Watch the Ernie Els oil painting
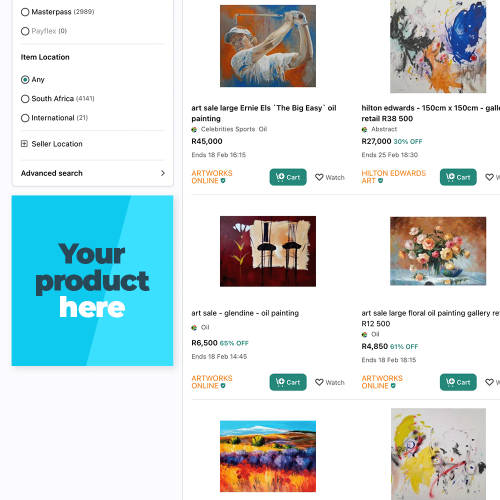 (x=330, y=177)
